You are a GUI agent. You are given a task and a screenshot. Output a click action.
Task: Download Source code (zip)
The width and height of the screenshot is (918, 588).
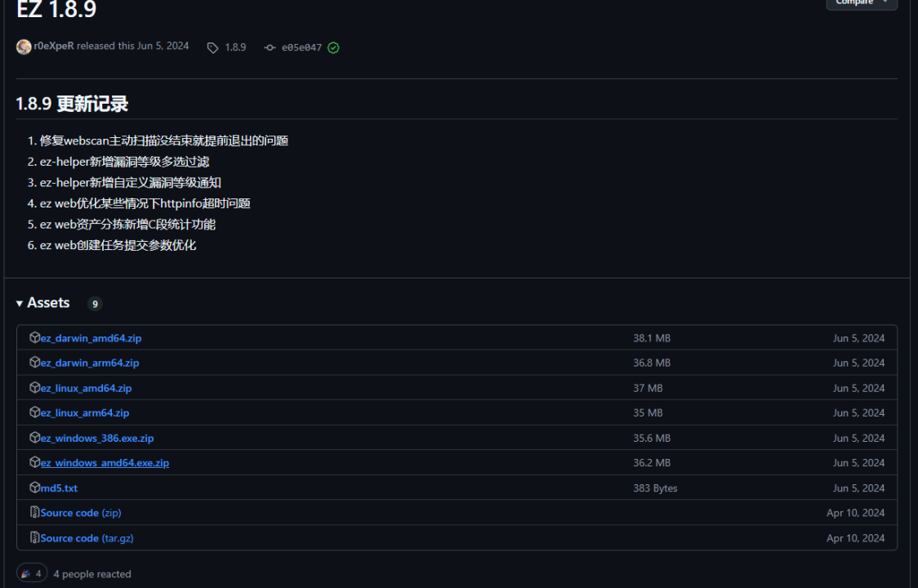(81, 513)
